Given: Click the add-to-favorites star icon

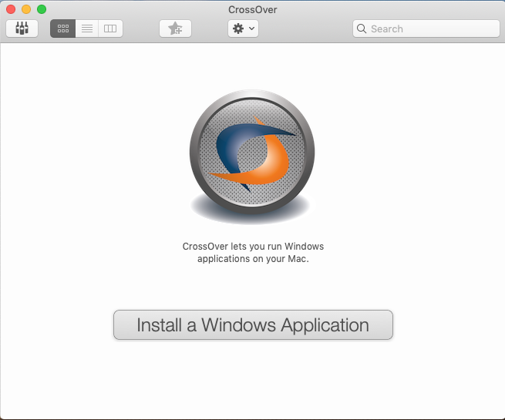Looking at the screenshot, I should 175,29.
